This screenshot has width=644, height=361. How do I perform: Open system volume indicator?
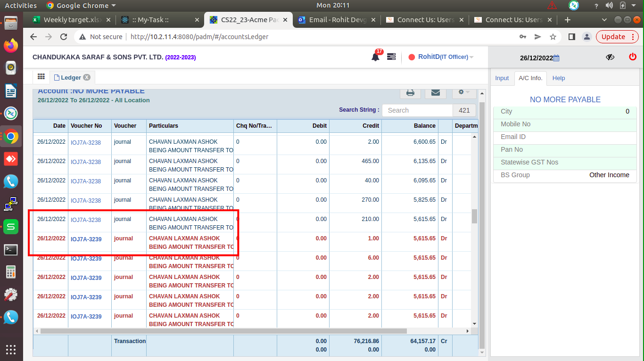tap(610, 5)
